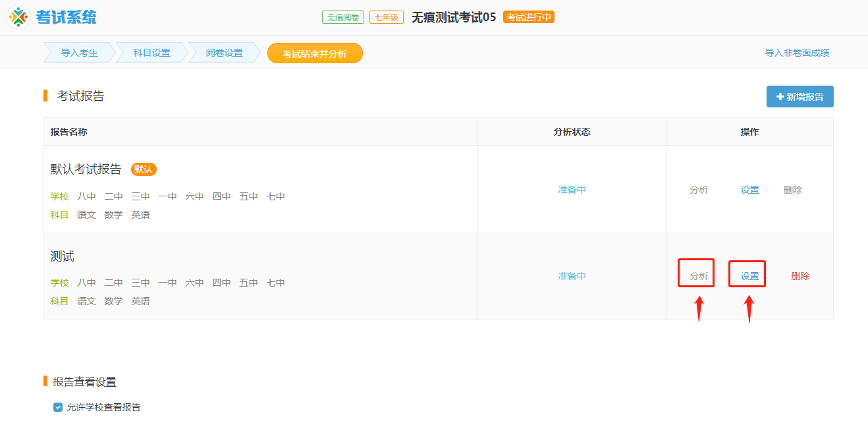Click the 测试 report name
Image resolution: width=868 pixels, height=423 pixels.
point(63,256)
